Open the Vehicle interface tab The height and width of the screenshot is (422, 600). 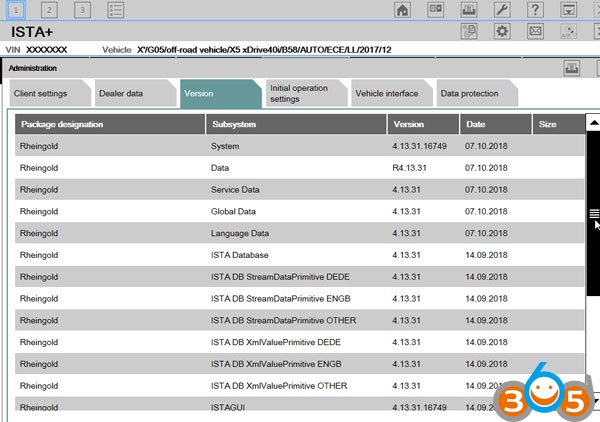(x=391, y=93)
